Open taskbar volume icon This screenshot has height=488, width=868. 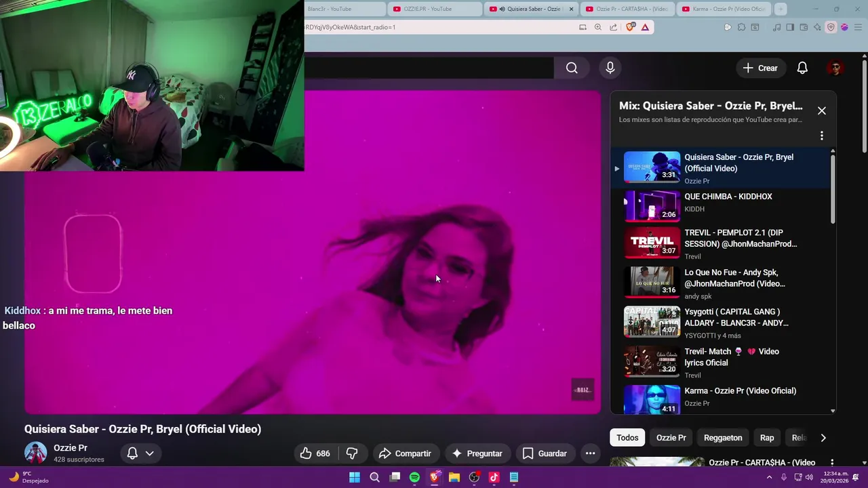pyautogui.click(x=808, y=477)
